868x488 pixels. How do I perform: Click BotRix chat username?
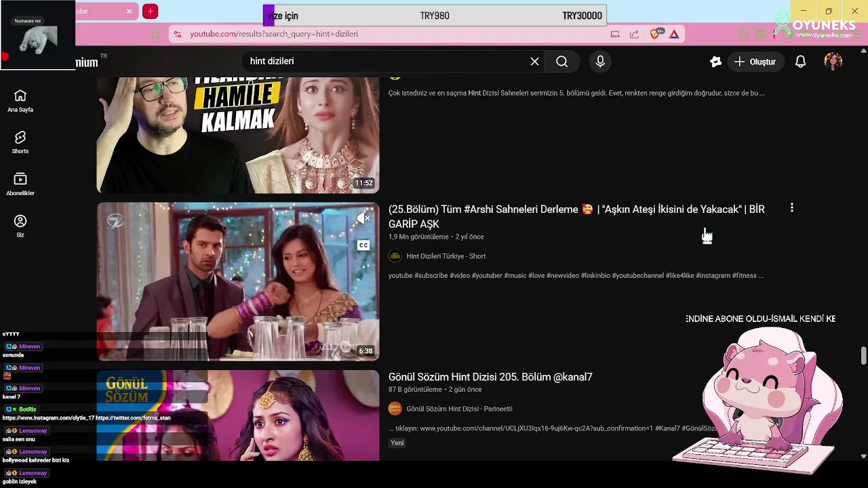[x=28, y=409]
